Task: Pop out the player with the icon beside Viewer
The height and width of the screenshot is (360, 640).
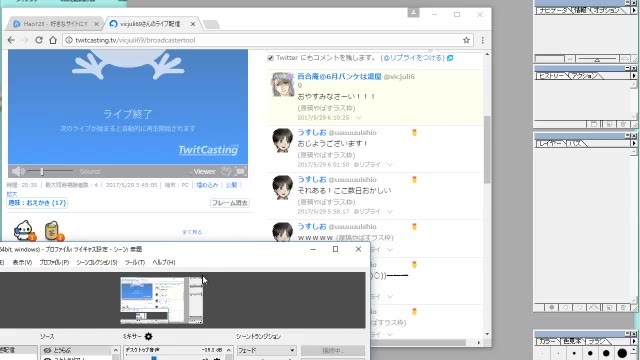Action: (226, 171)
